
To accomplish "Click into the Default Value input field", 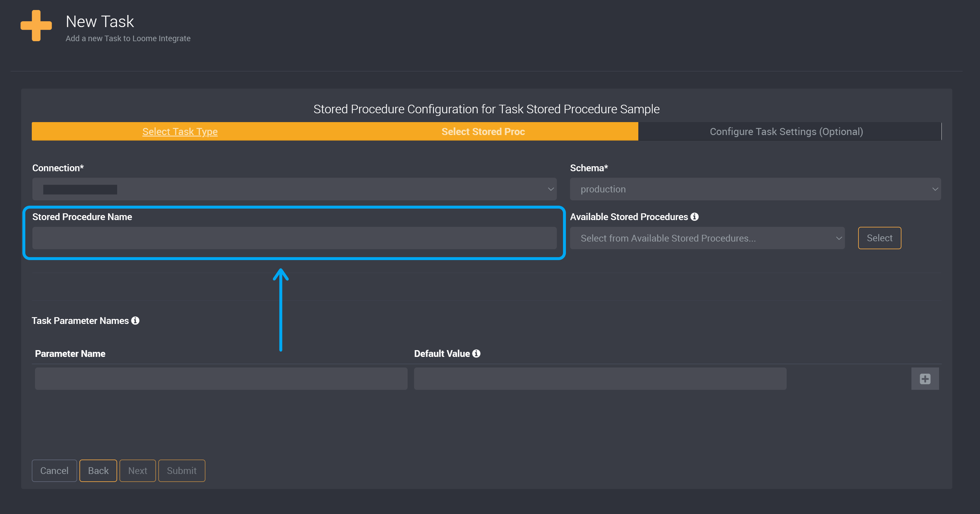I will pos(600,379).
